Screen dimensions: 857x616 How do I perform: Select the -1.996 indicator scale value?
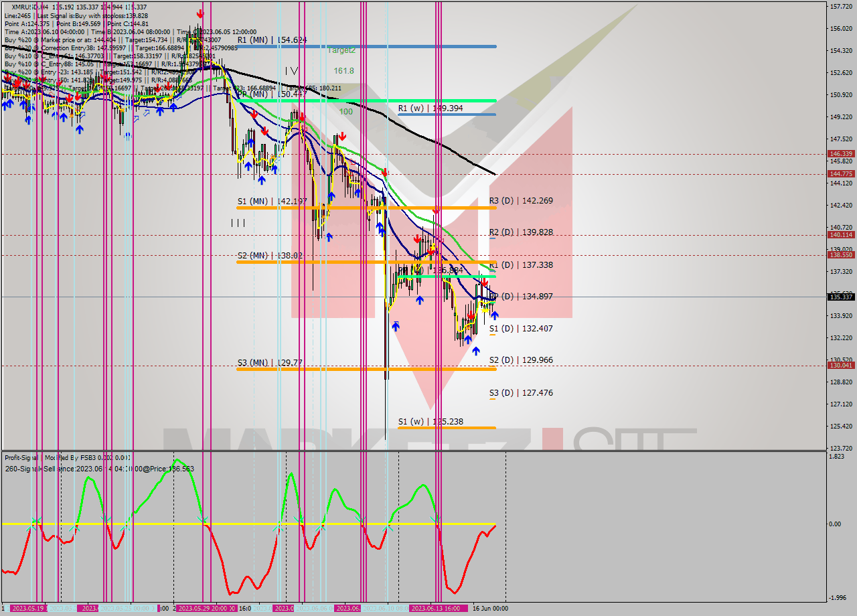(838, 598)
